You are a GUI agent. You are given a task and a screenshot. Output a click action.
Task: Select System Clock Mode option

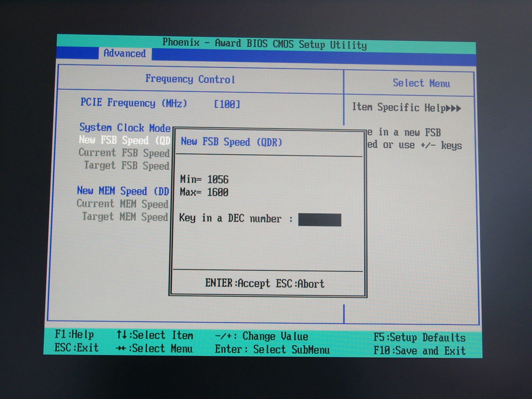click(x=125, y=128)
